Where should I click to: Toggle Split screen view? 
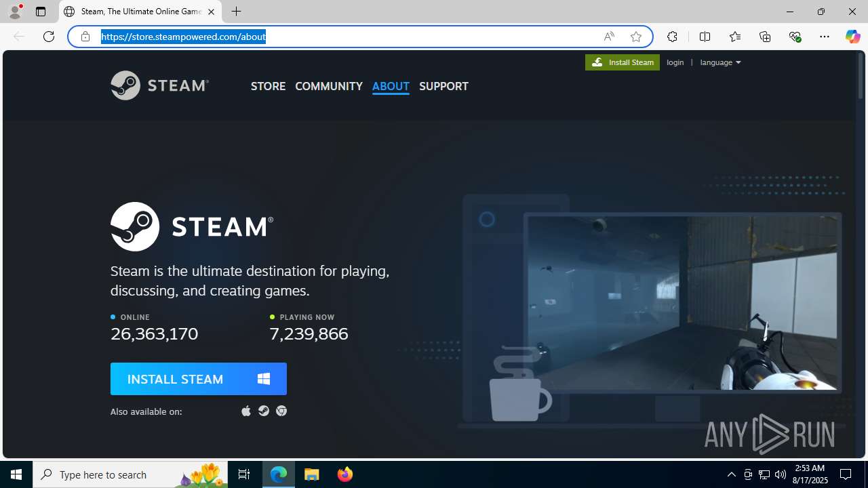pyautogui.click(x=705, y=37)
